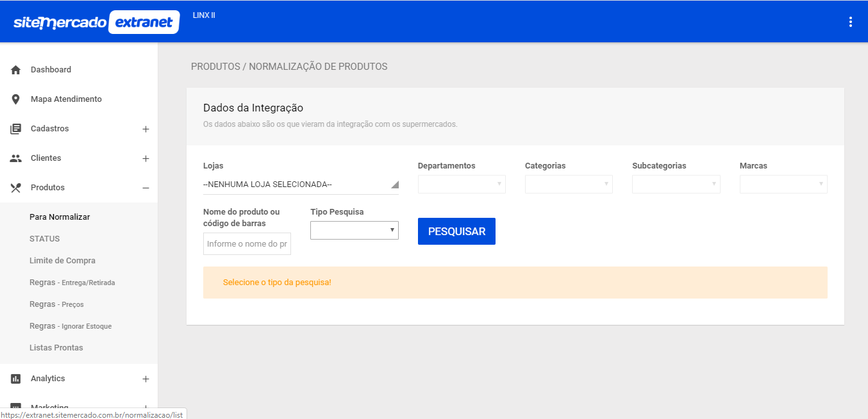
Task: Open the Listas Prontas link
Action: [56, 348]
